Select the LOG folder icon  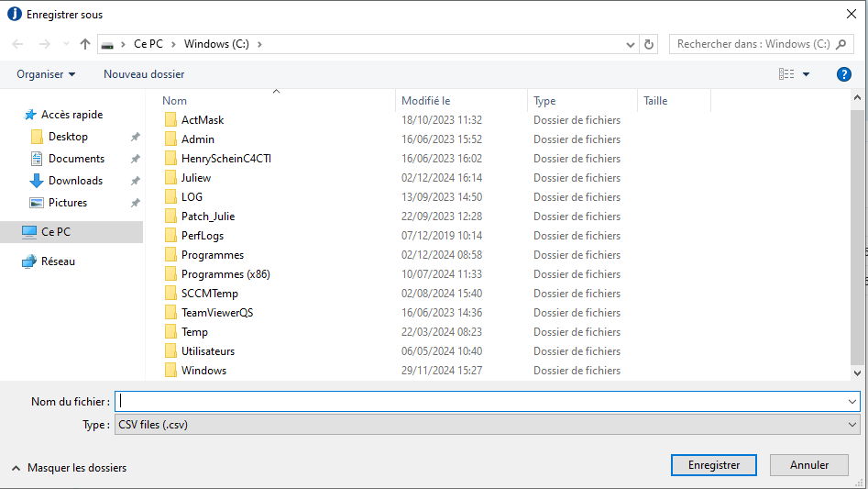(170, 197)
